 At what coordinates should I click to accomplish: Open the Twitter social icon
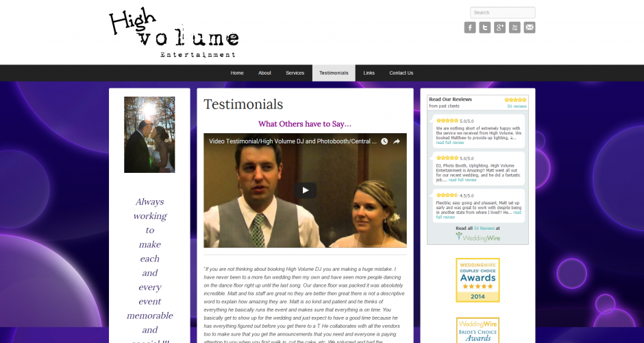pos(485,27)
